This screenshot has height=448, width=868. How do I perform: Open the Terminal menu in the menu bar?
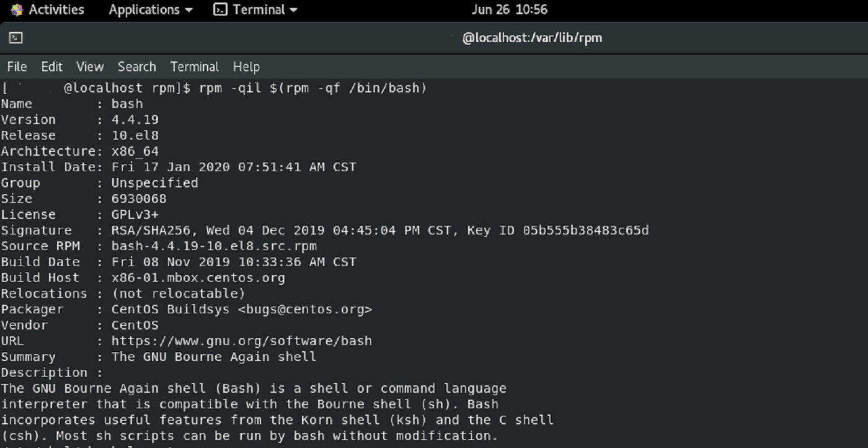coord(194,66)
